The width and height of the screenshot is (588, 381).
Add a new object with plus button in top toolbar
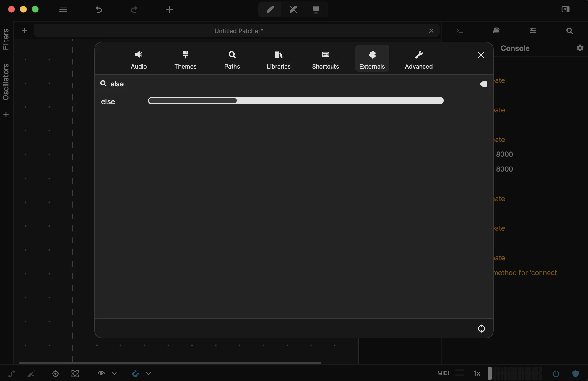tap(170, 9)
